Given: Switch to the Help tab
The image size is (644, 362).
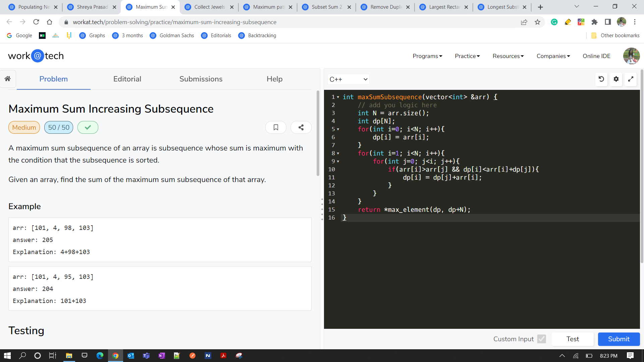Looking at the screenshot, I should [275, 79].
